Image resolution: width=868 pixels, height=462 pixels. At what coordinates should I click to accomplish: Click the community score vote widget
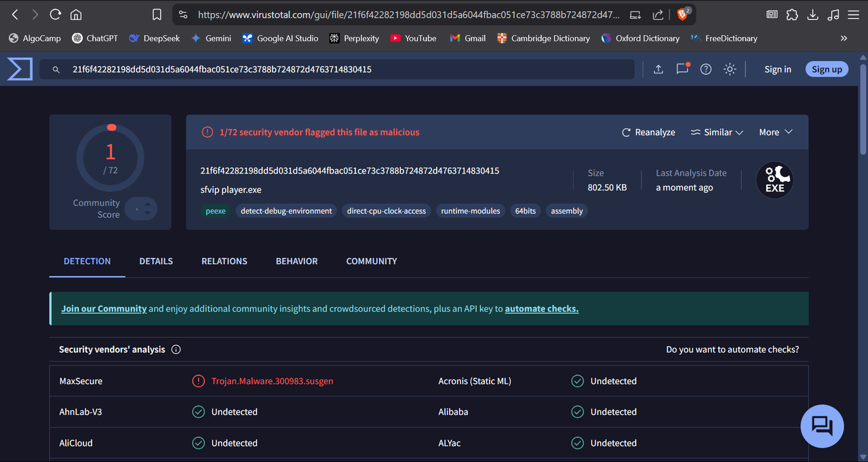(x=142, y=209)
